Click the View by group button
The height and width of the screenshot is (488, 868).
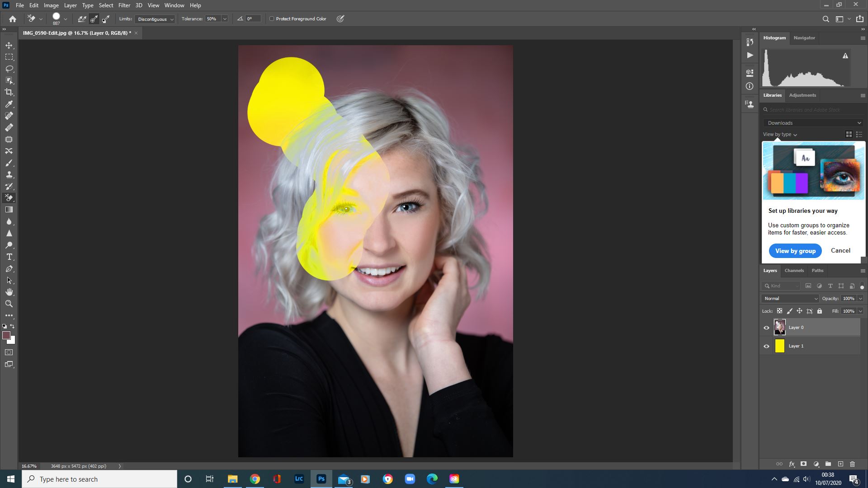click(795, 251)
